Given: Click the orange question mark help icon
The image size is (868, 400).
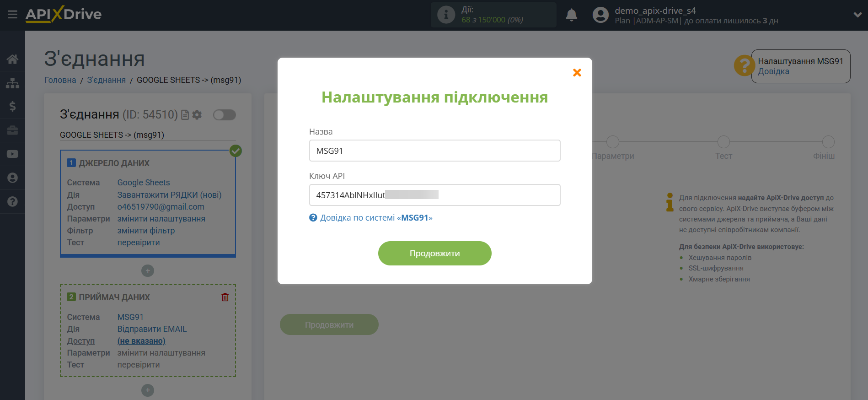Looking at the screenshot, I should point(744,65).
